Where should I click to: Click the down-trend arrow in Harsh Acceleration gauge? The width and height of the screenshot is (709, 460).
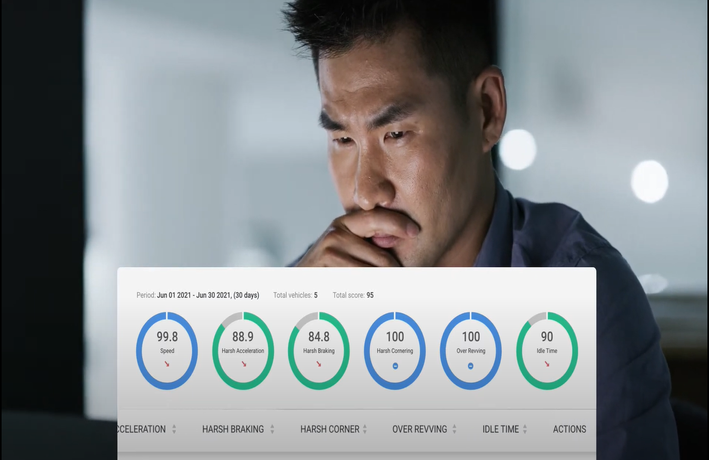[x=243, y=364]
